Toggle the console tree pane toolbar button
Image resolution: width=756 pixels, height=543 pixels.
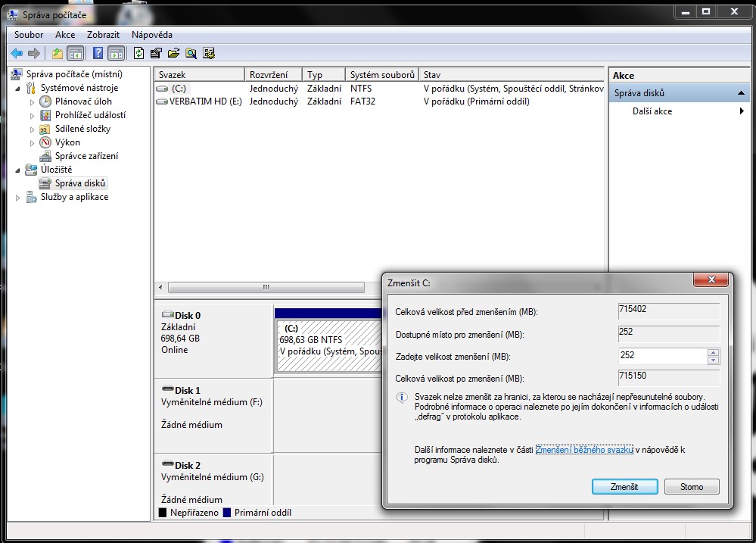click(75, 53)
